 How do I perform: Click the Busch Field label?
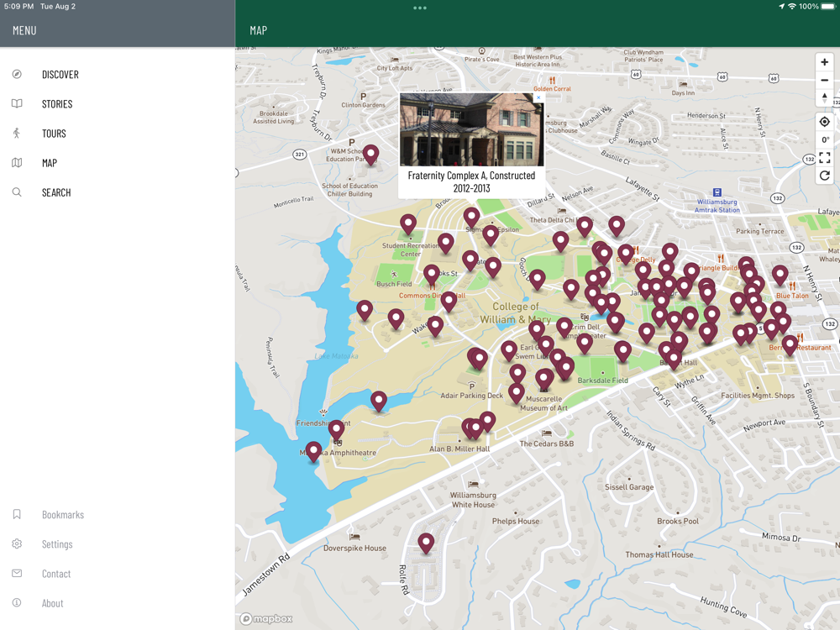[x=394, y=284]
